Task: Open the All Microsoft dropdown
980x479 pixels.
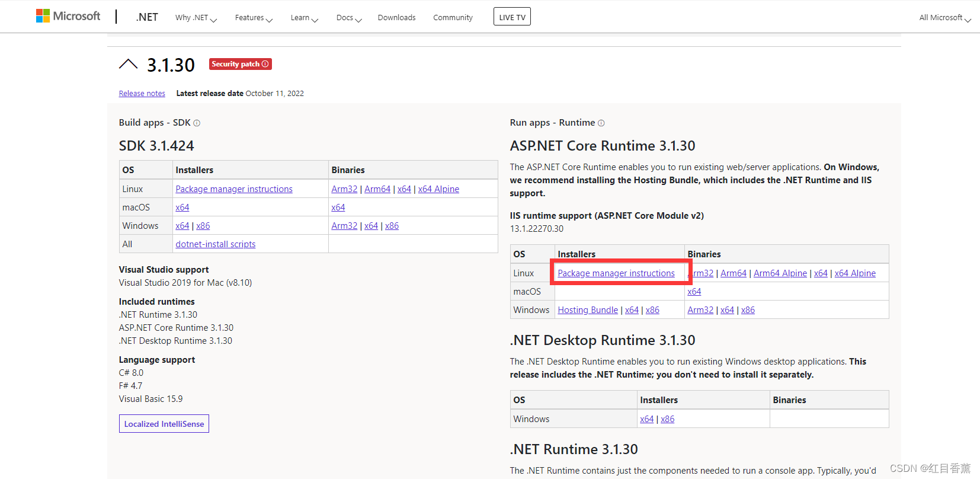Action: pyautogui.click(x=945, y=18)
